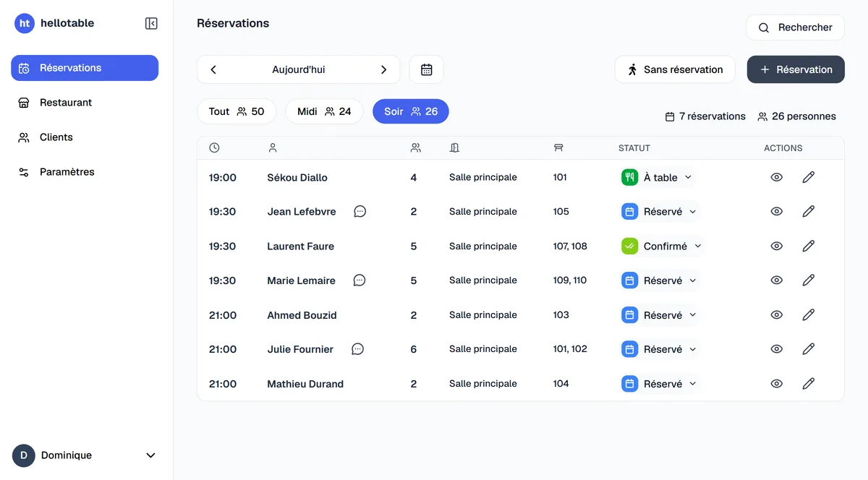Edit Ahmed Bouzid reservation pencil icon
Image resolution: width=868 pixels, height=480 pixels.
point(809,314)
